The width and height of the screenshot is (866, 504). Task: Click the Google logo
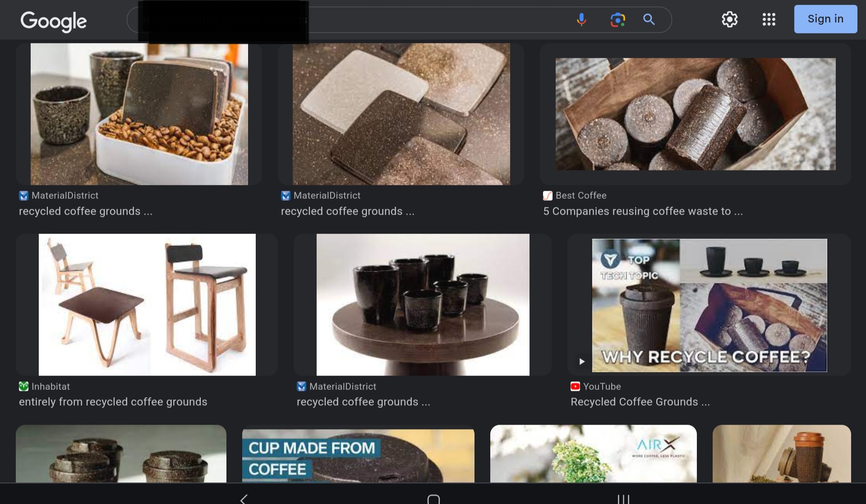54,21
